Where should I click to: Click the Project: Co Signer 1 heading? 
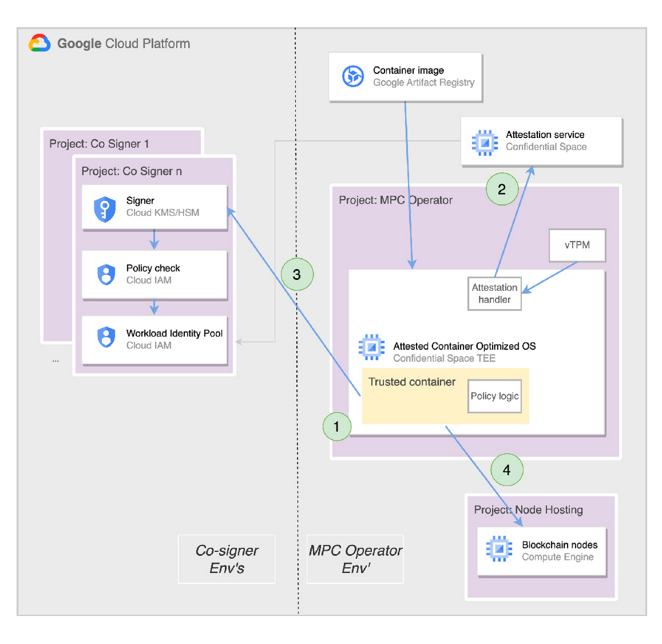point(99,144)
